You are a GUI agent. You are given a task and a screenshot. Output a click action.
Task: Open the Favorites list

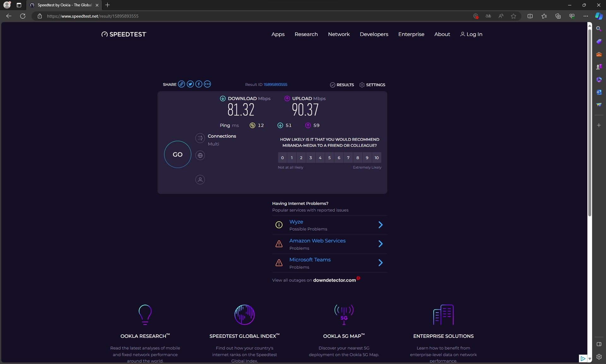pyautogui.click(x=544, y=16)
